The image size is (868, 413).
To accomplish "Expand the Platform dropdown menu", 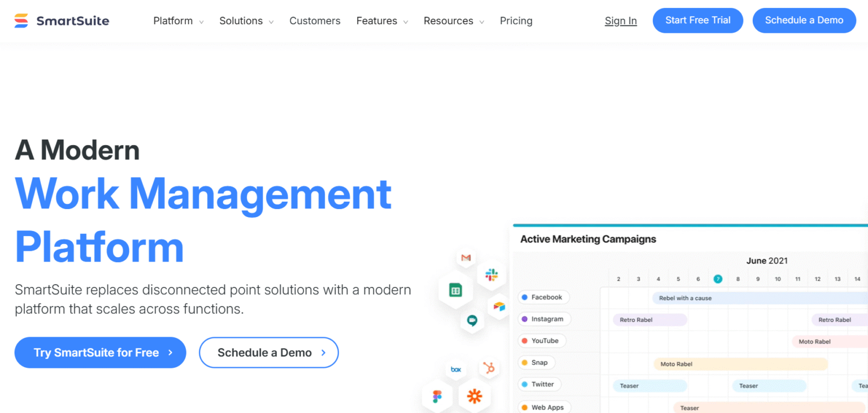I will [x=178, y=21].
